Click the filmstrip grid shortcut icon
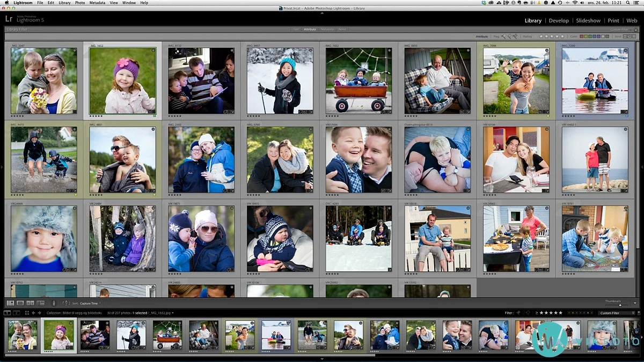The height and width of the screenshot is (362, 644). (27, 313)
